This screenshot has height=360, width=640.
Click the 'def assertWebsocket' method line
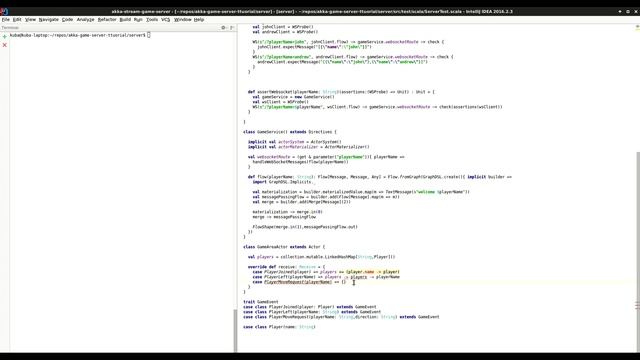[x=341, y=92]
